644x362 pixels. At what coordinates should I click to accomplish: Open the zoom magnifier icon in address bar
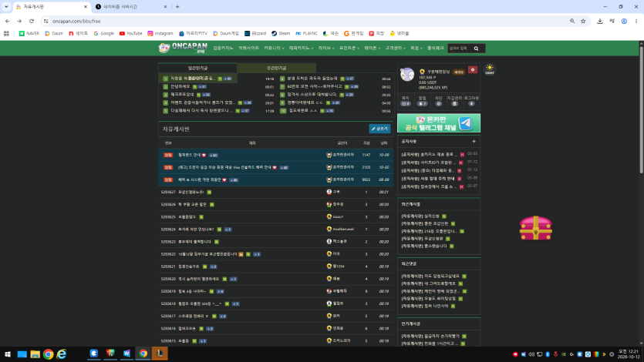[x=572, y=21]
